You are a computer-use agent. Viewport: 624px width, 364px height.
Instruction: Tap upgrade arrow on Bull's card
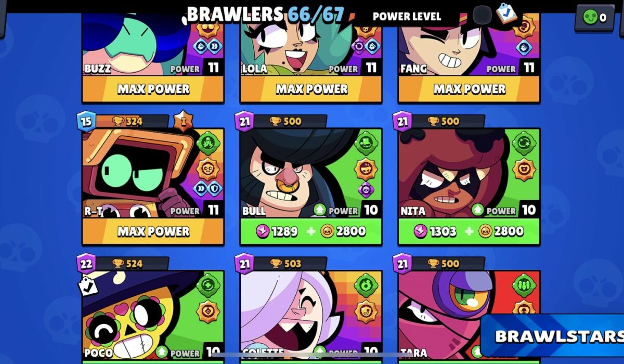tap(320, 211)
